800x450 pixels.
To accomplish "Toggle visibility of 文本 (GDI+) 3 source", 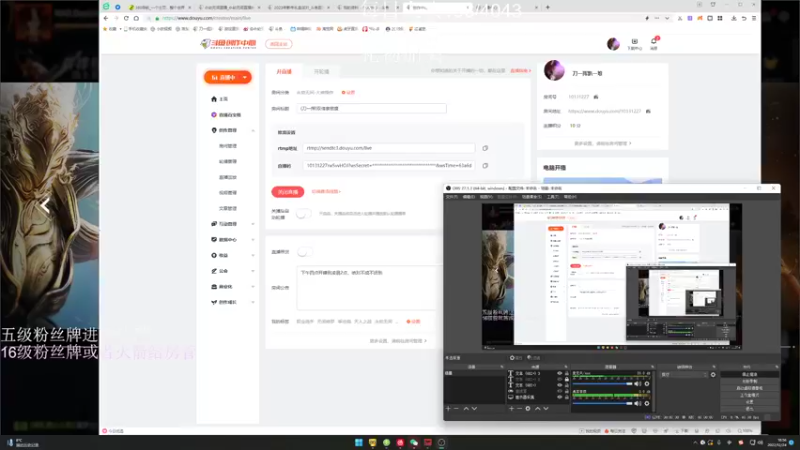I will point(559,373).
